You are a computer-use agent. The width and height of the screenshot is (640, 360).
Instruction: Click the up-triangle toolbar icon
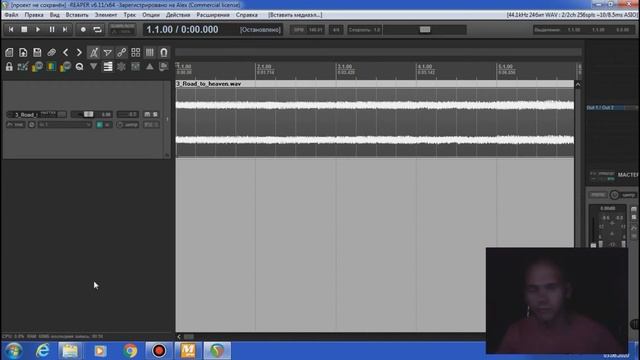pos(149,67)
